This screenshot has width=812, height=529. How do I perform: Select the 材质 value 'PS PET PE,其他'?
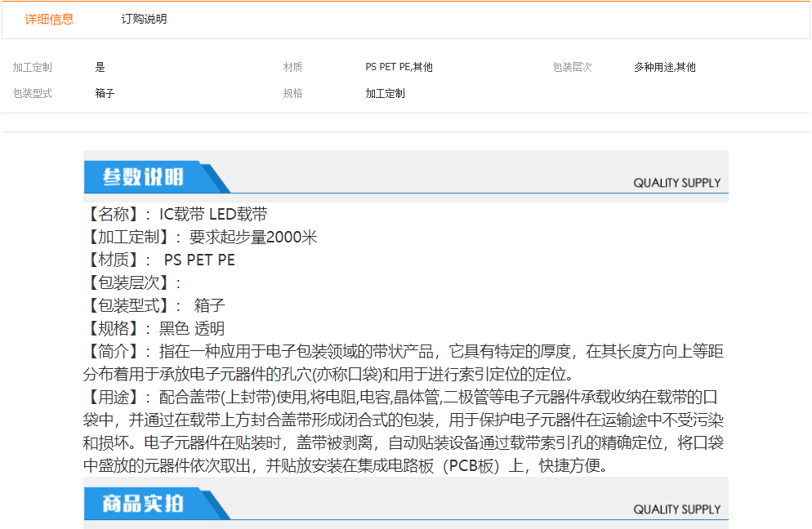399,67
